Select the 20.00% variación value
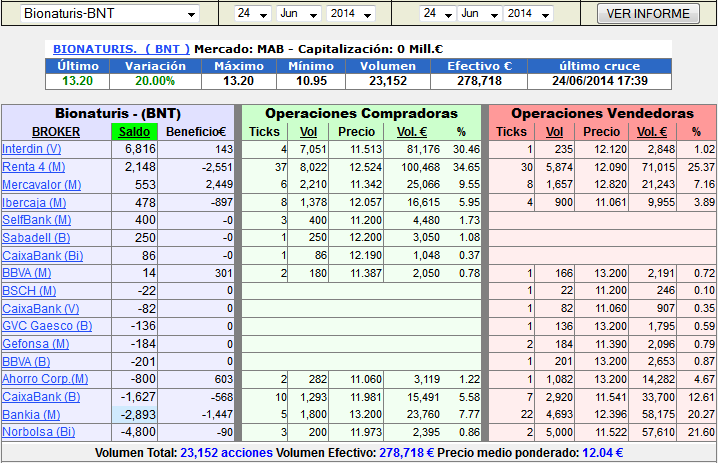The image size is (719, 463). (155, 81)
